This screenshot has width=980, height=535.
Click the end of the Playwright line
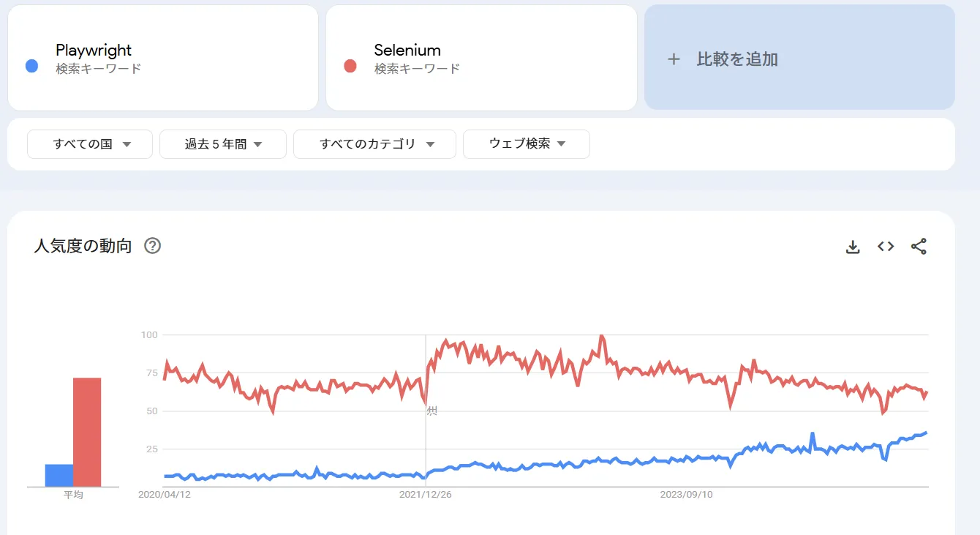tap(927, 433)
